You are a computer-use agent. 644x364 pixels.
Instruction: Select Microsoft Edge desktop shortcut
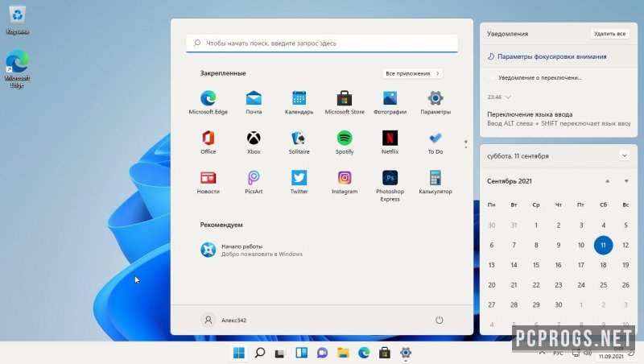click(17, 68)
